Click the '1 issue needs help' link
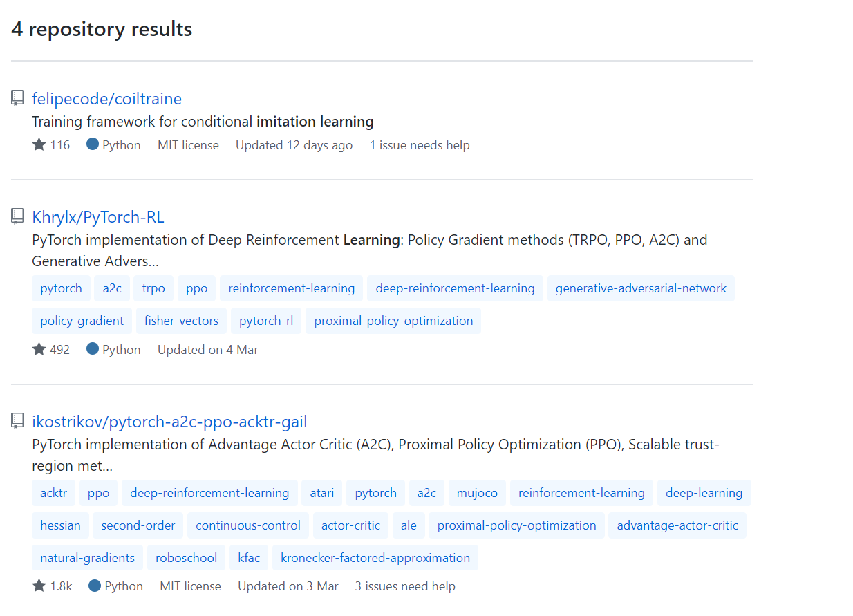The image size is (853, 616). pyautogui.click(x=420, y=145)
